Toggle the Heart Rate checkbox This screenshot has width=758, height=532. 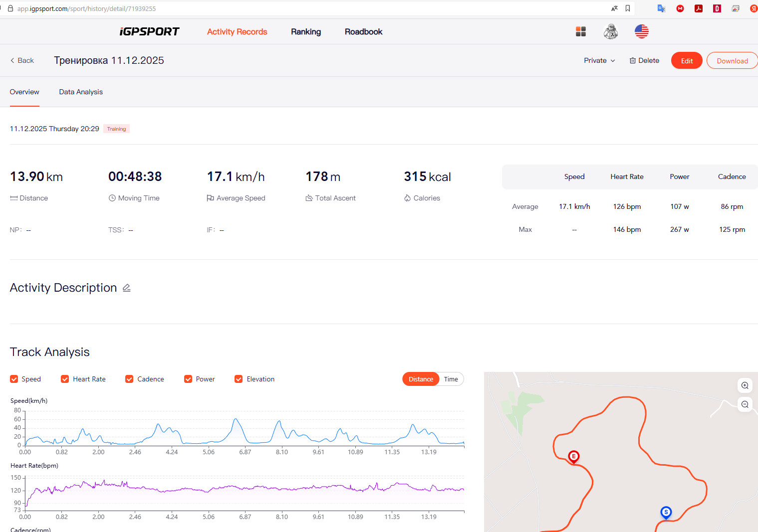65,379
